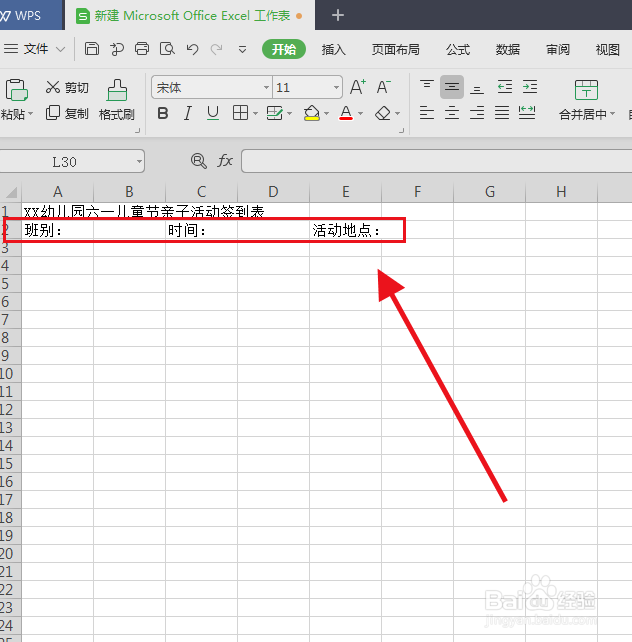The height and width of the screenshot is (642, 632).
Task: Click the cell Borders icon
Action: pyautogui.click(x=240, y=113)
